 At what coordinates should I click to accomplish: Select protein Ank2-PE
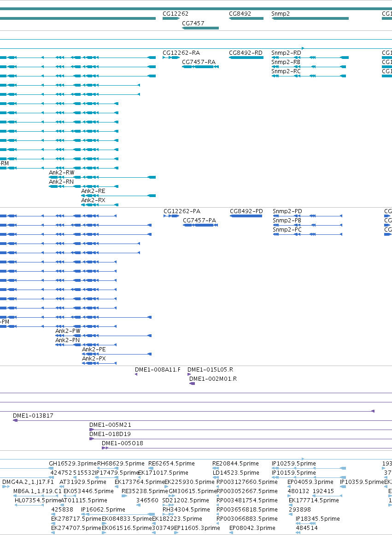tap(94, 349)
